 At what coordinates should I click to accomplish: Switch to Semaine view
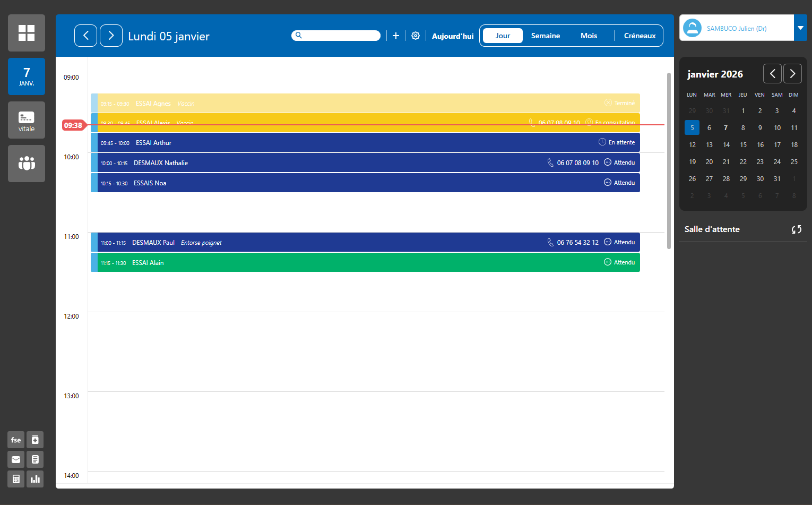pyautogui.click(x=545, y=36)
